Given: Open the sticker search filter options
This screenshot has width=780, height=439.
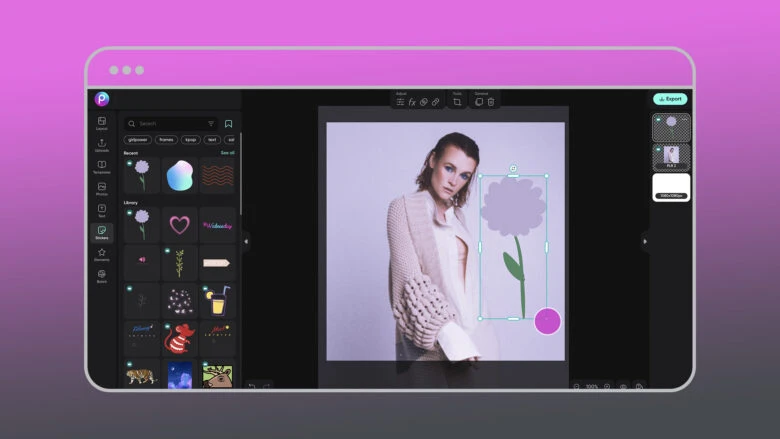Looking at the screenshot, I should (x=211, y=124).
